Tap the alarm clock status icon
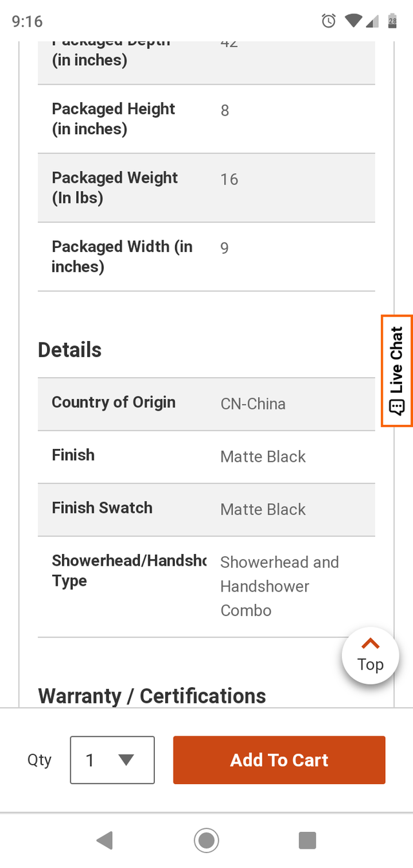 point(328,21)
